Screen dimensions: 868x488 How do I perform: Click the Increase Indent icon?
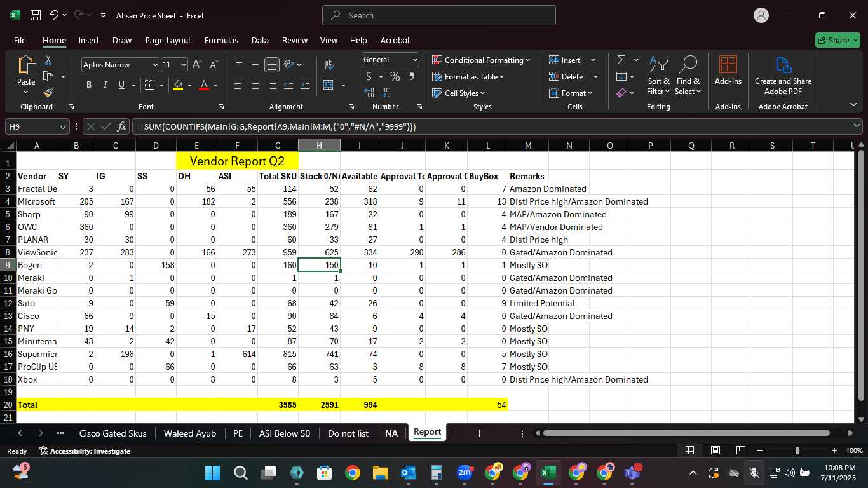(x=305, y=85)
